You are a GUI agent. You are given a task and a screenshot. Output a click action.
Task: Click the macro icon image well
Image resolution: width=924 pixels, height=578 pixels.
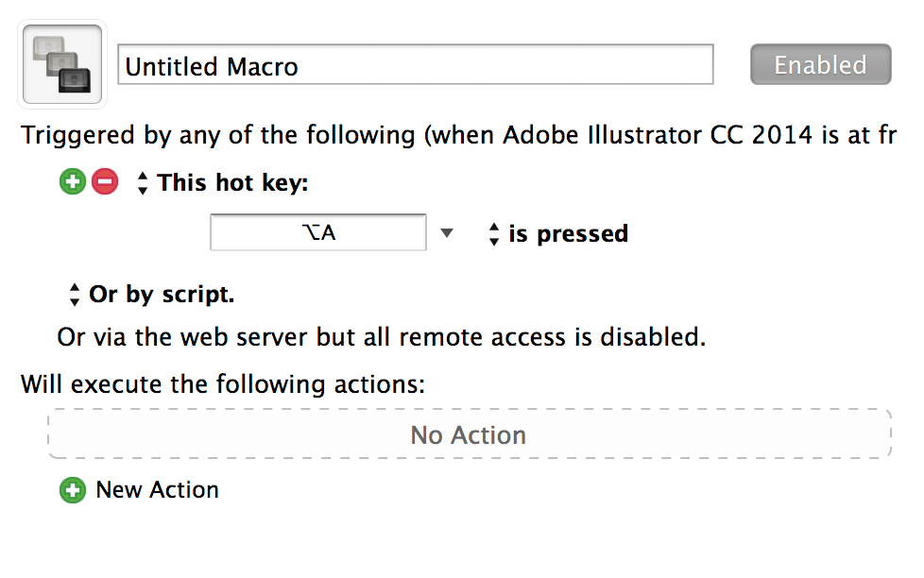[x=61, y=64]
